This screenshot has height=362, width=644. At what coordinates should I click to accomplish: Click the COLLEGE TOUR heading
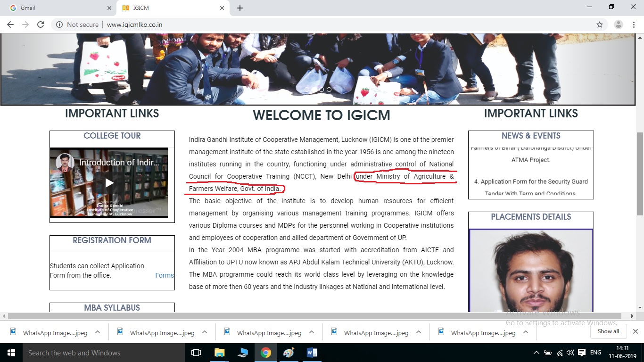pyautogui.click(x=112, y=136)
